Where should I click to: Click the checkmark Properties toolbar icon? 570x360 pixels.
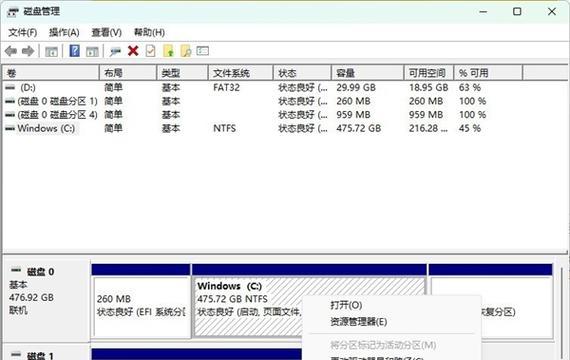coord(150,51)
